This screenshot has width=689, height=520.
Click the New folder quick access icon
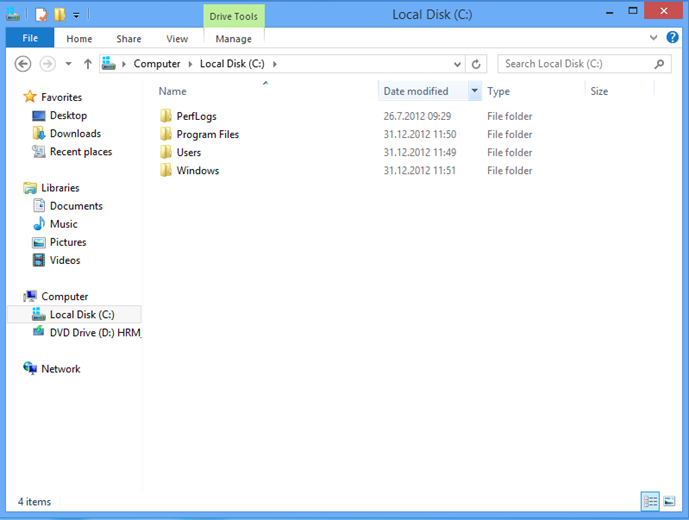pyautogui.click(x=60, y=15)
